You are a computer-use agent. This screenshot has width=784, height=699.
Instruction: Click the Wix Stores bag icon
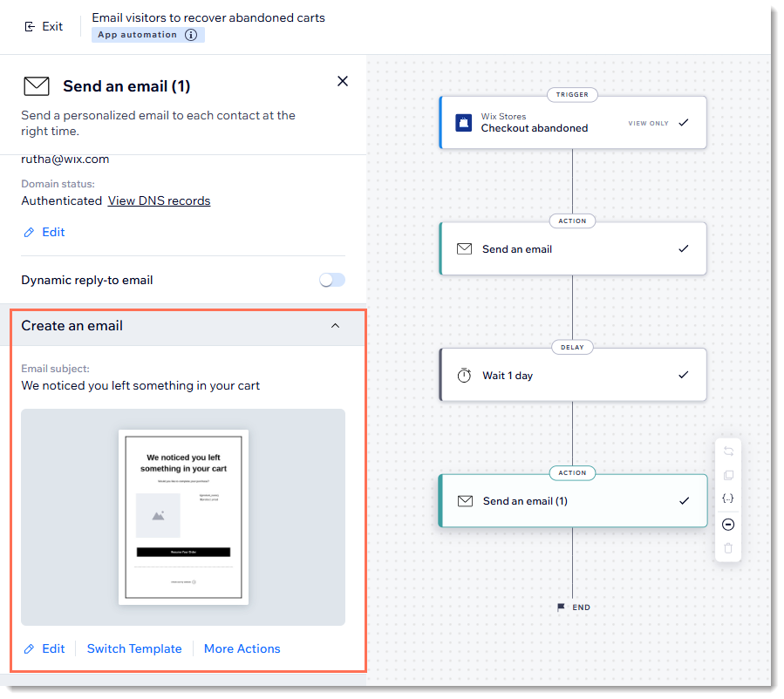click(x=464, y=123)
